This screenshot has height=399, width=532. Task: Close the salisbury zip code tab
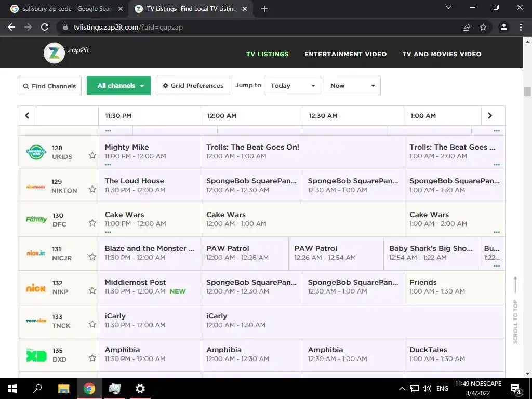pos(121,9)
